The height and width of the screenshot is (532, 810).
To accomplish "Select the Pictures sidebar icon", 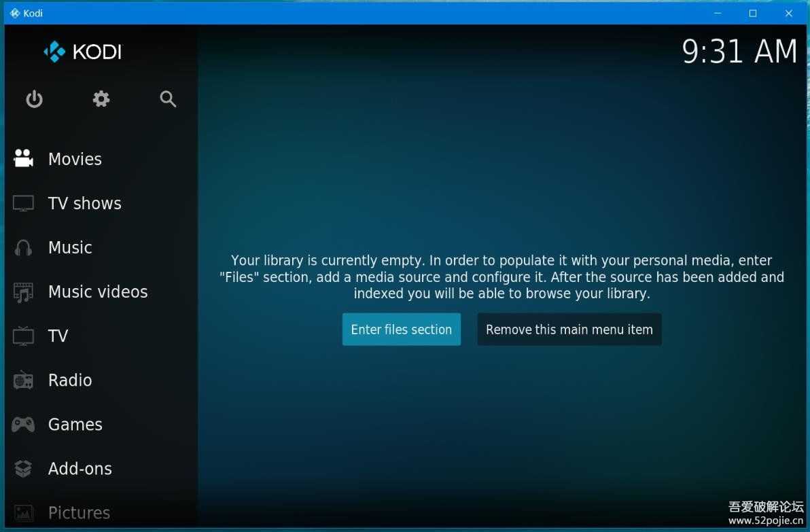I will point(22,512).
